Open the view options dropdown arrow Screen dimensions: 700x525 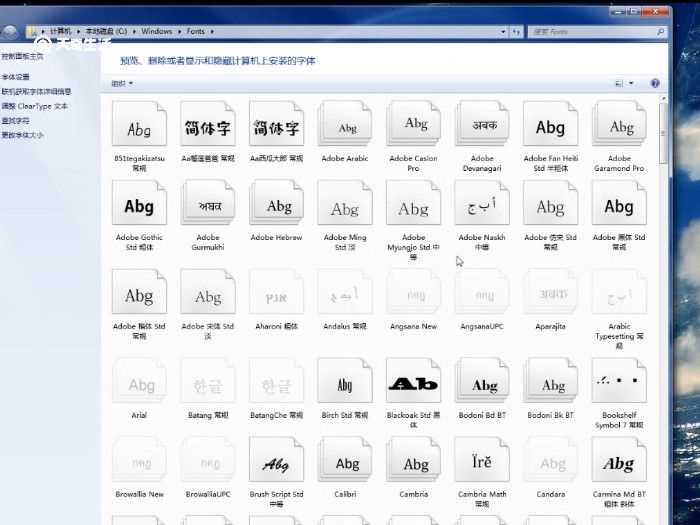coord(631,83)
